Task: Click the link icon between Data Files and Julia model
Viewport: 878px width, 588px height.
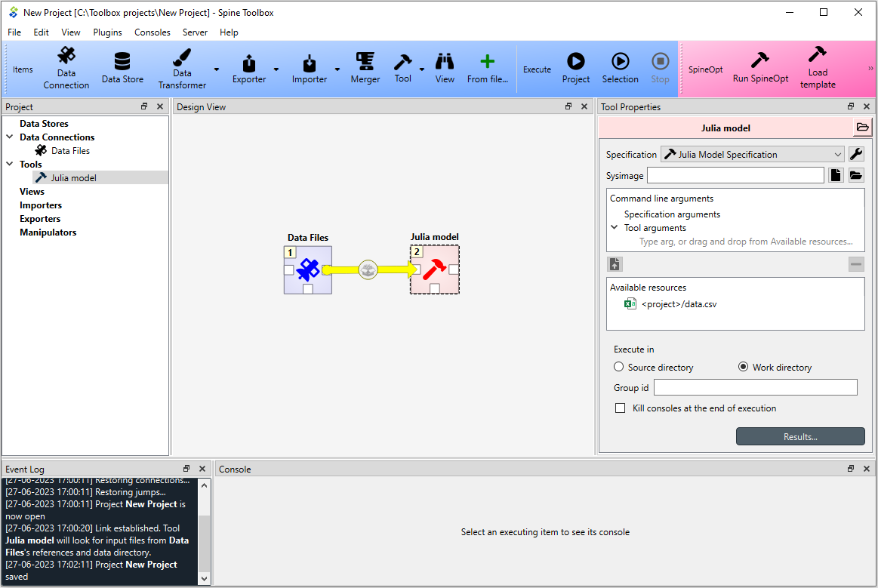Action: [x=368, y=270]
